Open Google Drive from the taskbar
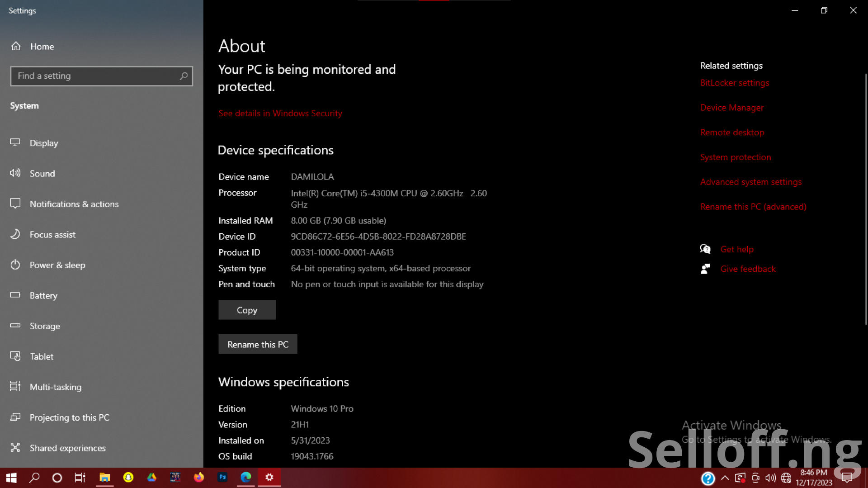The width and height of the screenshot is (868, 488). coord(152,478)
